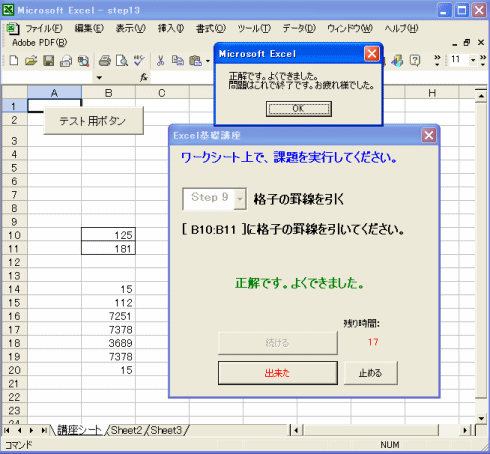Viewport: 490px width, 454px height.
Task: Print using the printer icon
Action: [x=105, y=61]
